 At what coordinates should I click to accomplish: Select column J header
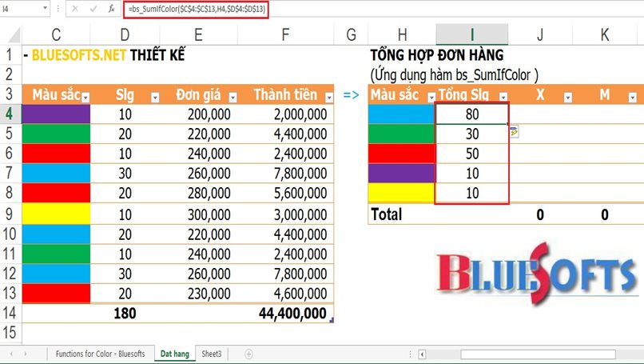coord(540,35)
